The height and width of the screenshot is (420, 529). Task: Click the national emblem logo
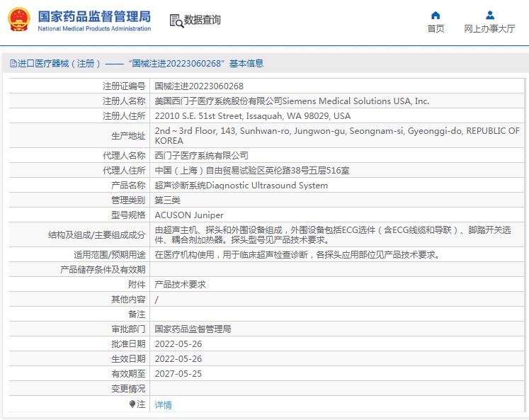pyautogui.click(x=19, y=20)
